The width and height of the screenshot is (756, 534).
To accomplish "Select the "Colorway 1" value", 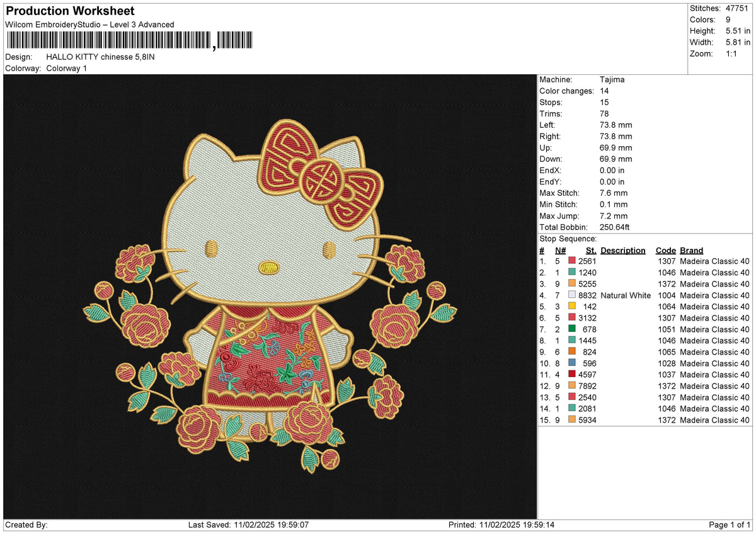I will pos(67,68).
